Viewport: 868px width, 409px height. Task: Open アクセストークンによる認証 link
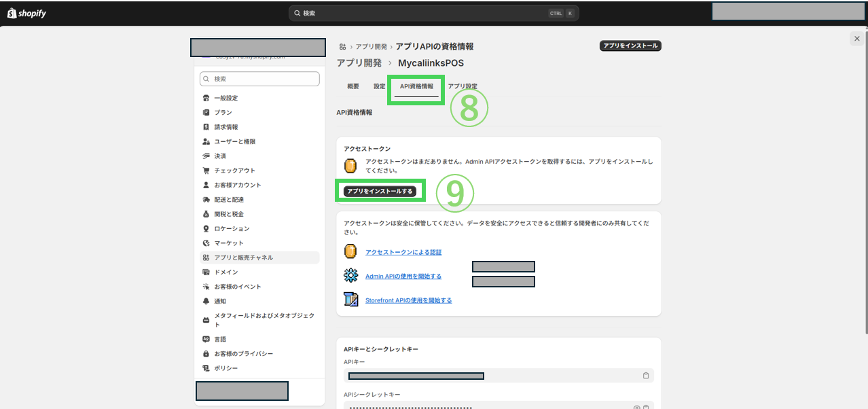coord(403,252)
